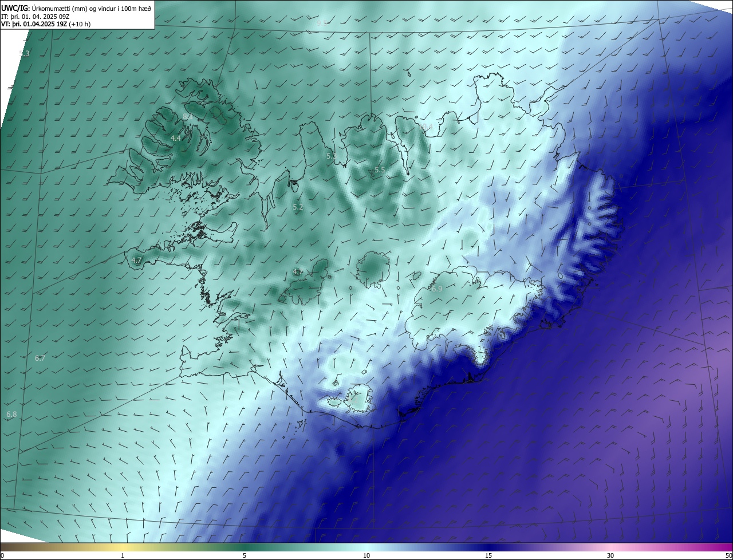Click the 5.5 value label in north Iceland
Viewport: 733px width, 560px height.
click(x=380, y=170)
